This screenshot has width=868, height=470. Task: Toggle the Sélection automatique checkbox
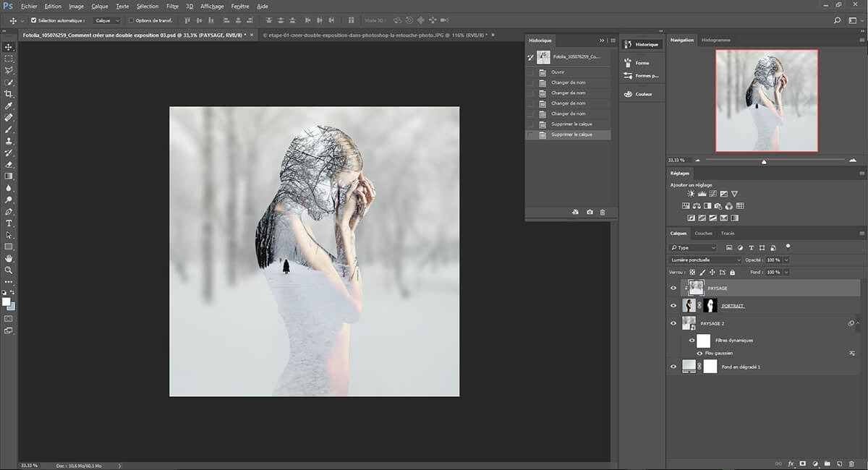click(x=34, y=20)
